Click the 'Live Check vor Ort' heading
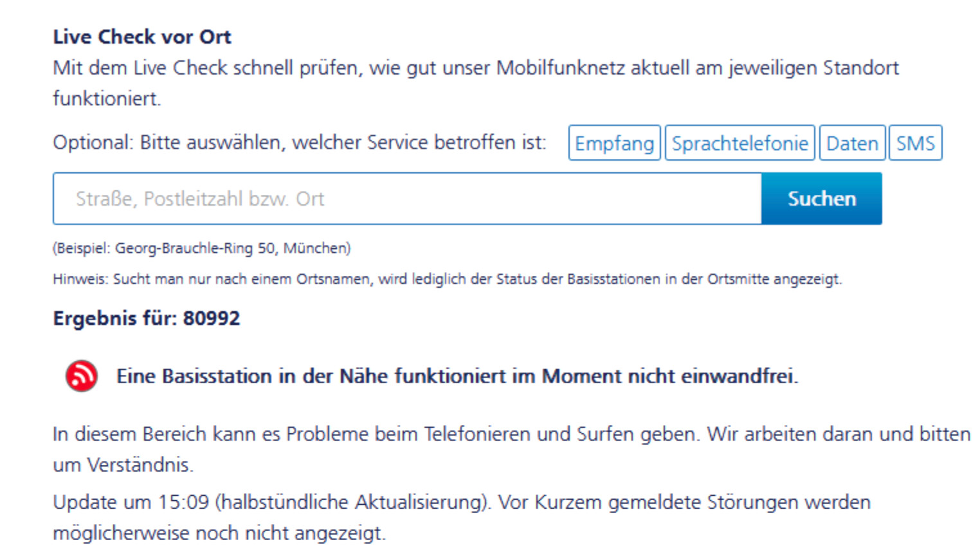 pos(142,37)
